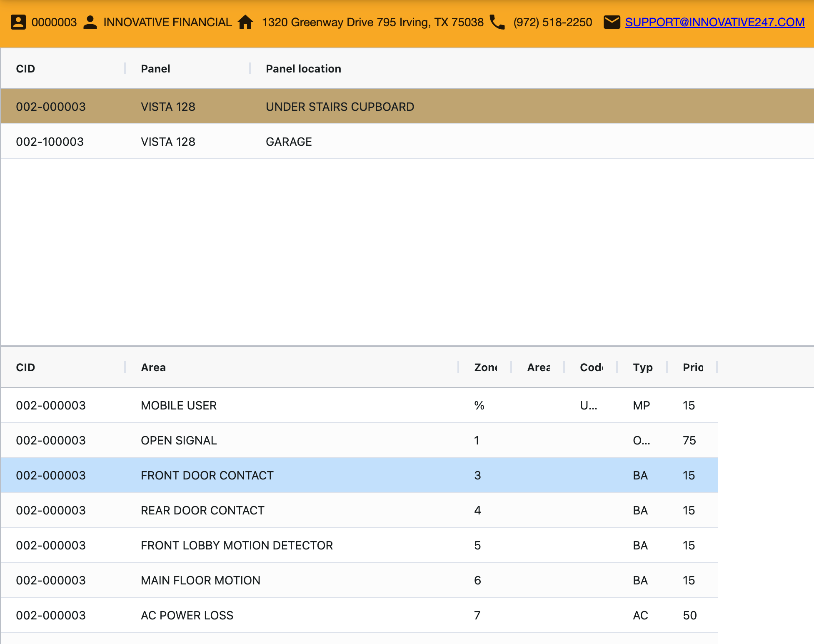This screenshot has height=644, width=814.
Task: Select the UNDER STAIRS CUPBOARD panel row
Action: click(x=407, y=107)
